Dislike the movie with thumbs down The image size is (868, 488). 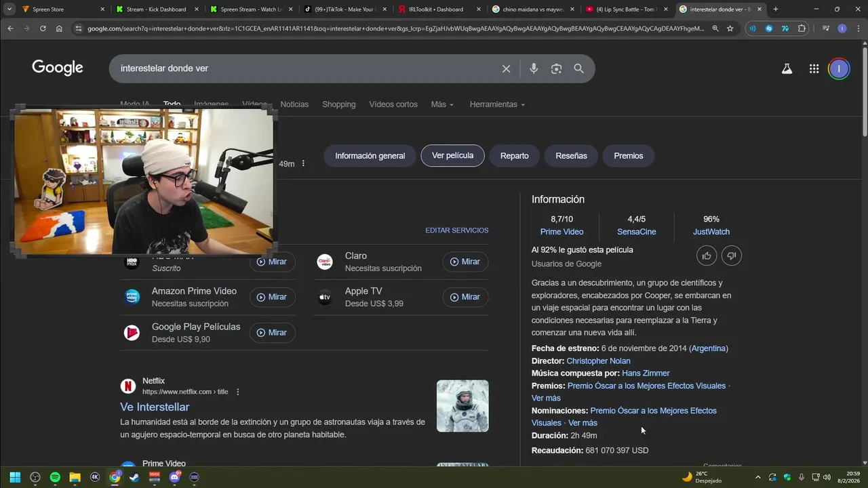click(x=731, y=256)
